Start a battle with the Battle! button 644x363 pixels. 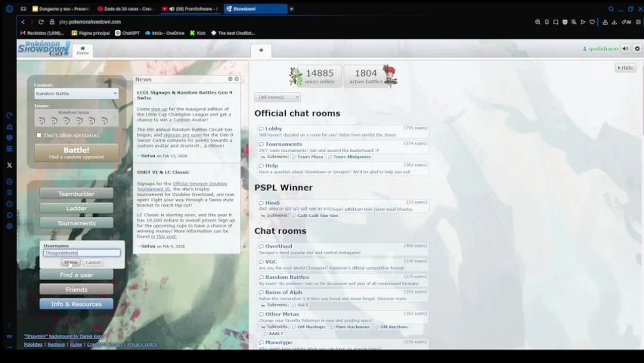pos(77,152)
